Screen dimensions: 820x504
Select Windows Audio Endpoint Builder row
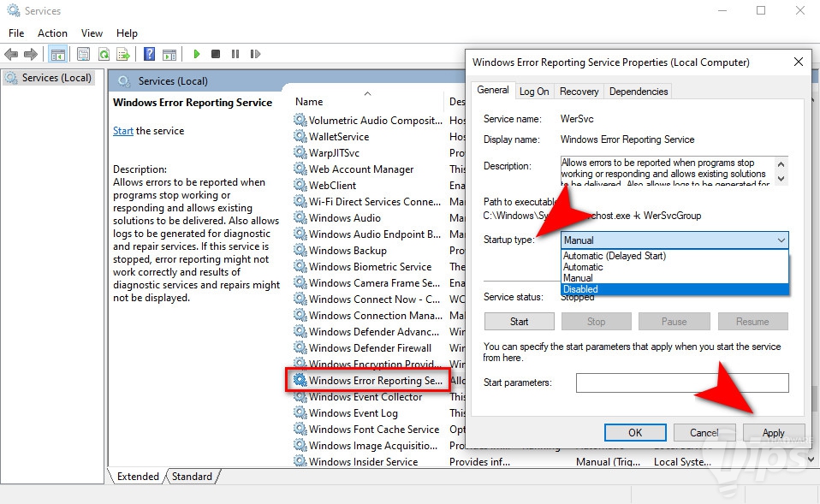point(368,234)
